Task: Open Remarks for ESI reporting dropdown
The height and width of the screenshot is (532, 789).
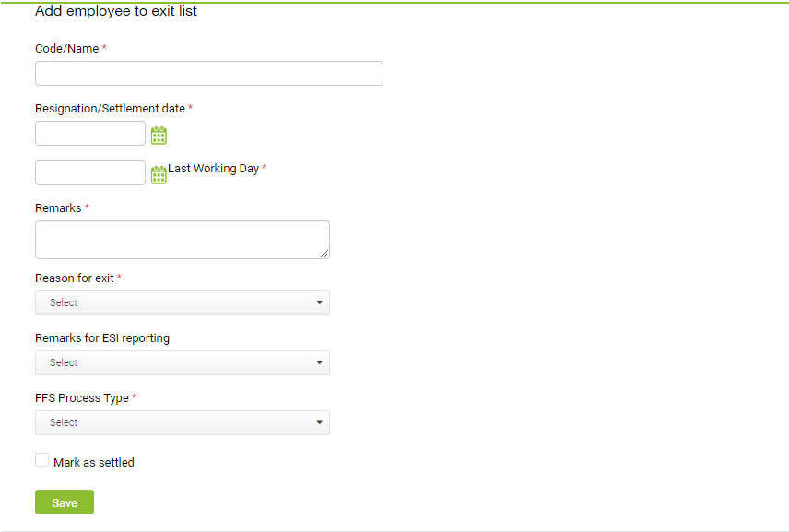Action: tap(183, 363)
